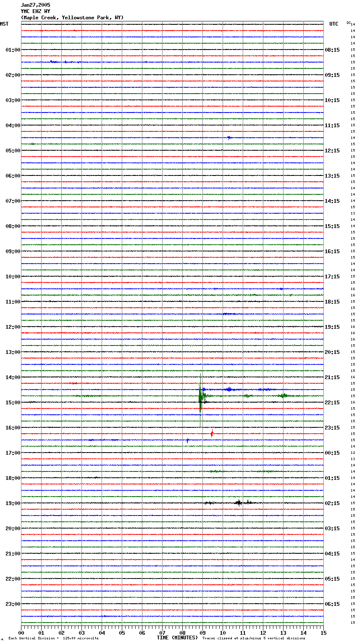Click the 21:15 UTC time label

click(332, 377)
